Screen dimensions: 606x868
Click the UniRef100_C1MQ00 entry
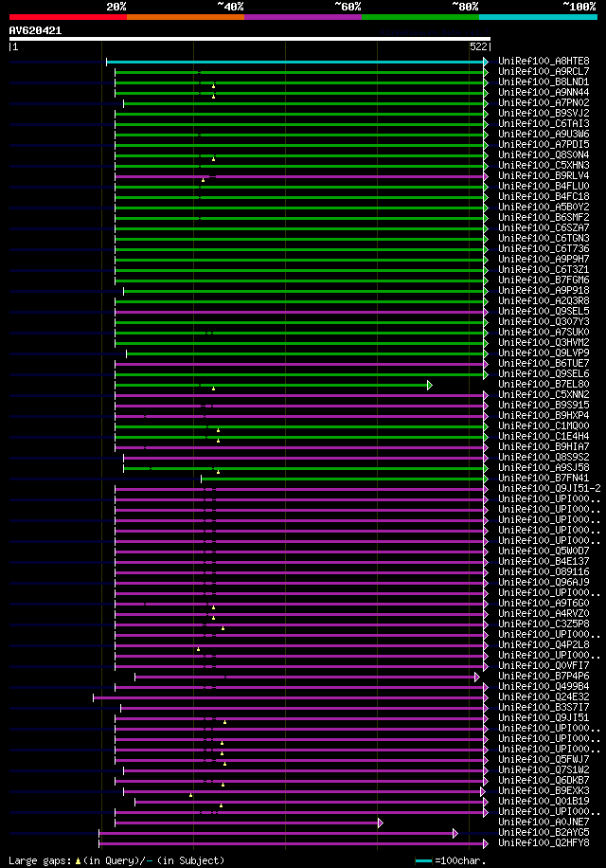[x=544, y=426]
